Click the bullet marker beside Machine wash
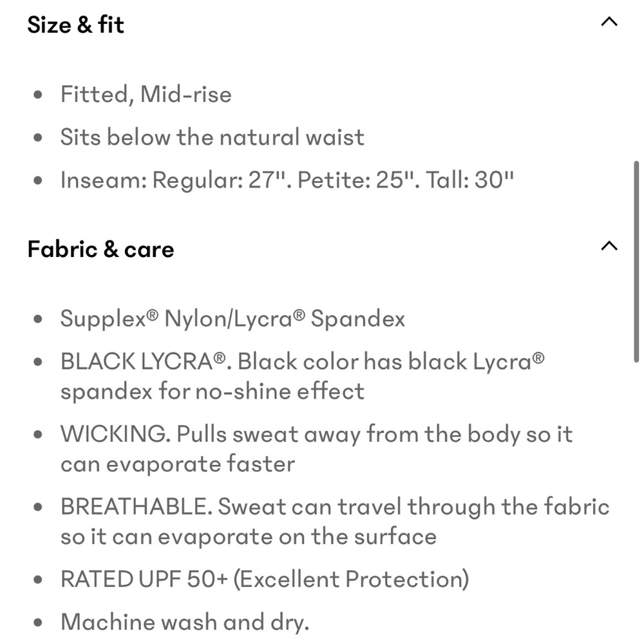The image size is (644, 644). (x=39, y=621)
